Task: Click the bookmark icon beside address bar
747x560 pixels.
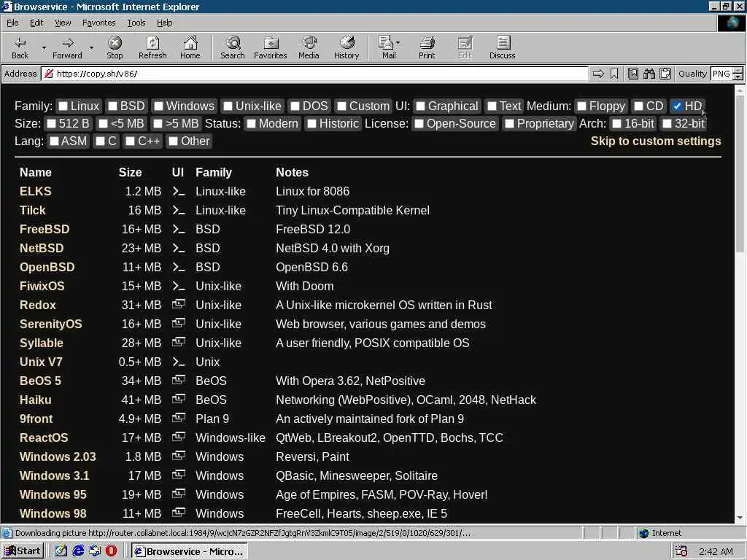Action: (x=614, y=74)
